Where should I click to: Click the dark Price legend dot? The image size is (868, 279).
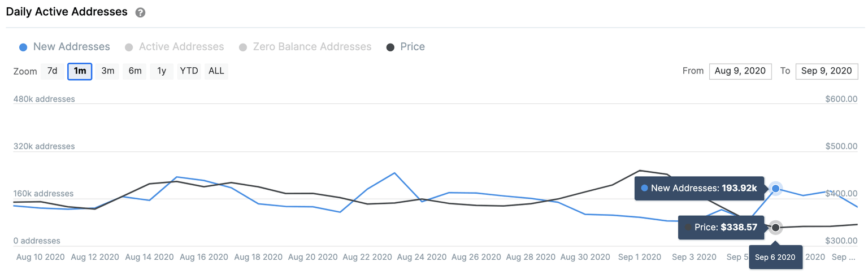tap(390, 47)
